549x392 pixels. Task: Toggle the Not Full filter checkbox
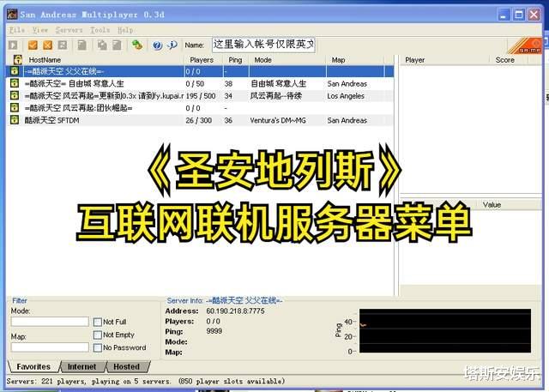point(98,322)
